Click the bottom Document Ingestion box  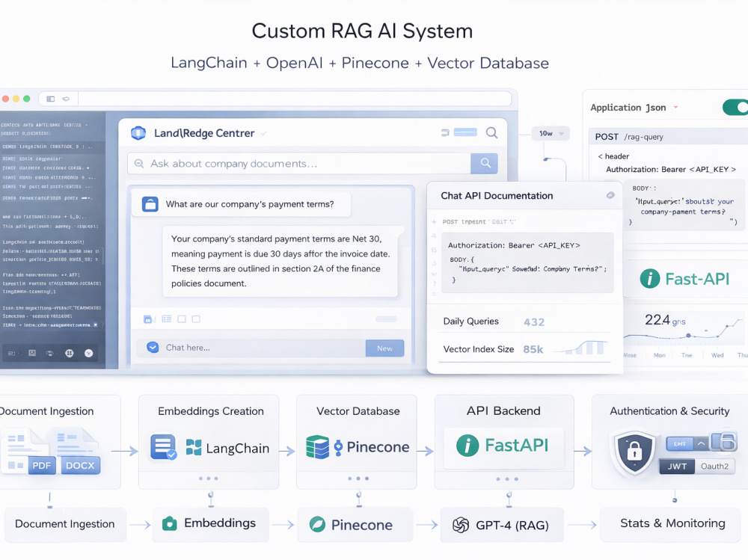click(65, 524)
